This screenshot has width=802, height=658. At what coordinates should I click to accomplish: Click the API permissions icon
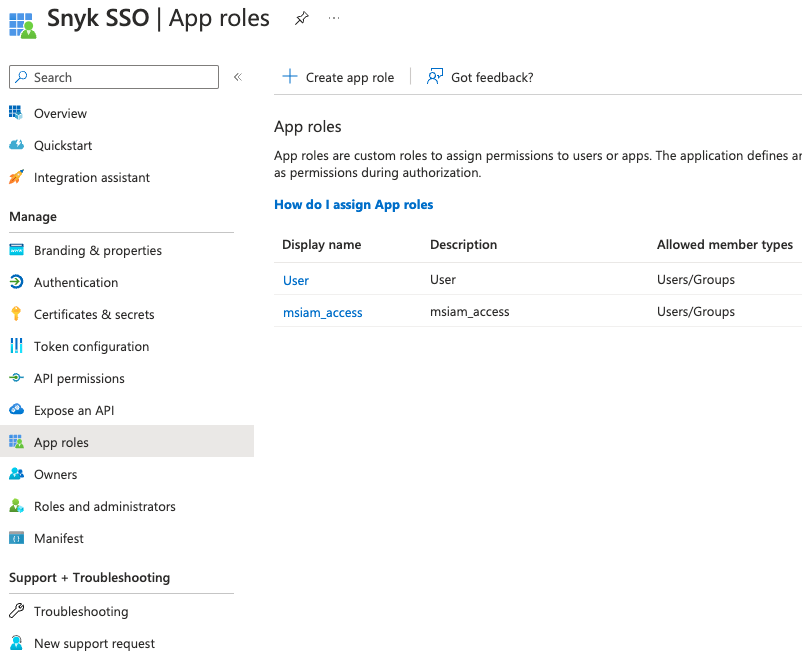click(16, 378)
